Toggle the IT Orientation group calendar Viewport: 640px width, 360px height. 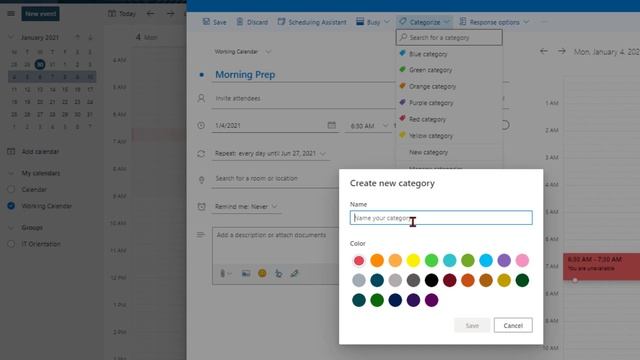(11, 244)
